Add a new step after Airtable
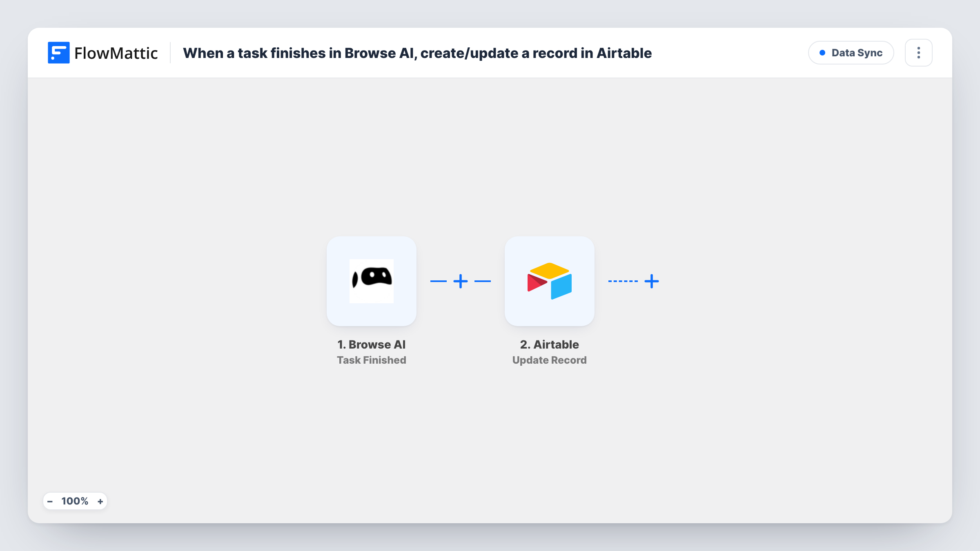The image size is (980, 551). coord(651,281)
